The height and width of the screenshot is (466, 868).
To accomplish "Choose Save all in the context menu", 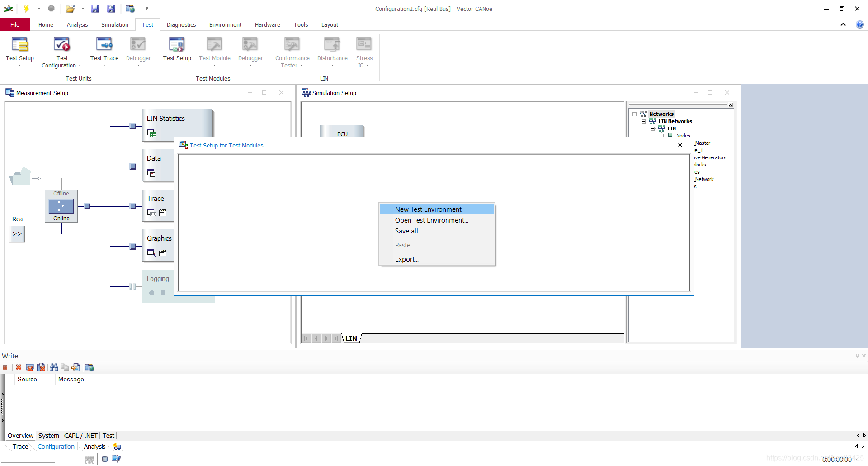I will pos(437,231).
